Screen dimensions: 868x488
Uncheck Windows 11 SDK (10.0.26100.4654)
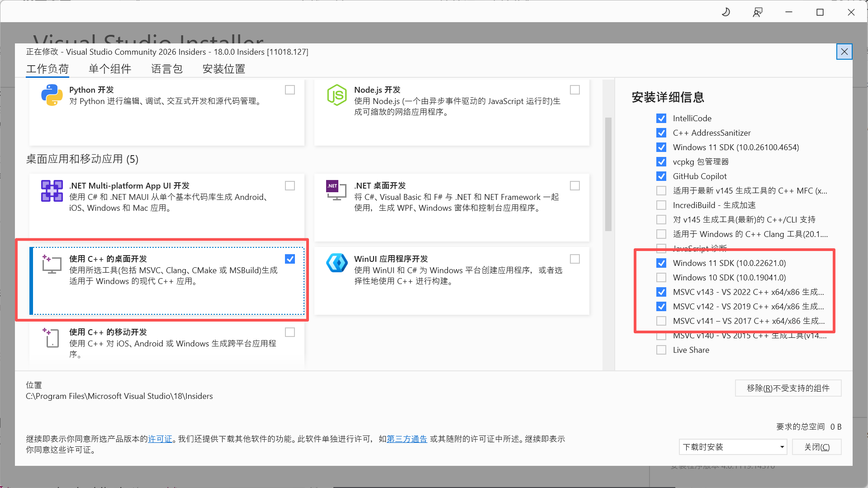661,147
